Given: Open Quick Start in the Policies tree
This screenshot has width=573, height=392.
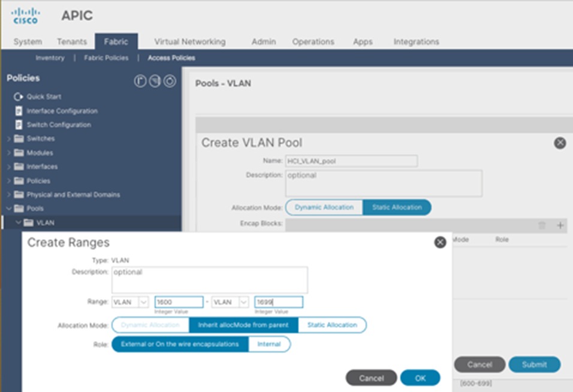Looking at the screenshot, I should (x=44, y=97).
